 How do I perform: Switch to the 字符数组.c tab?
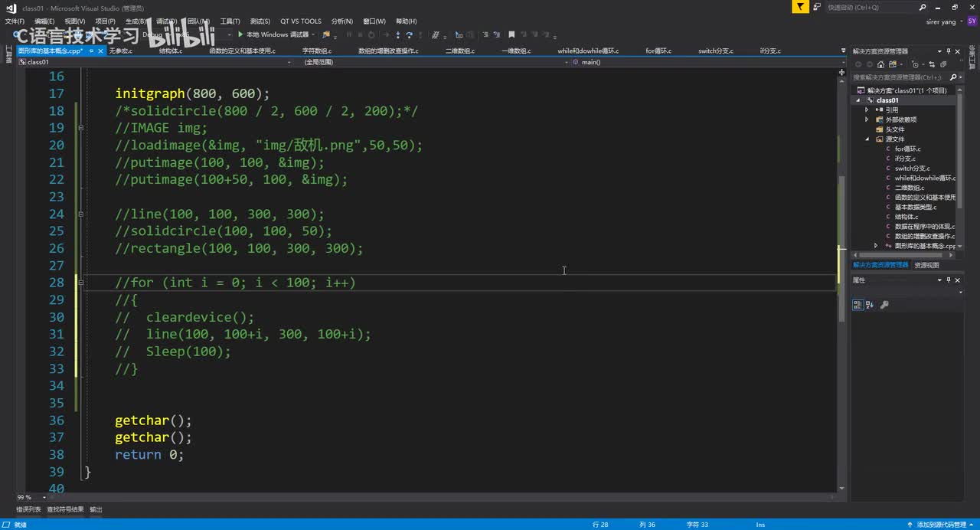click(x=317, y=51)
